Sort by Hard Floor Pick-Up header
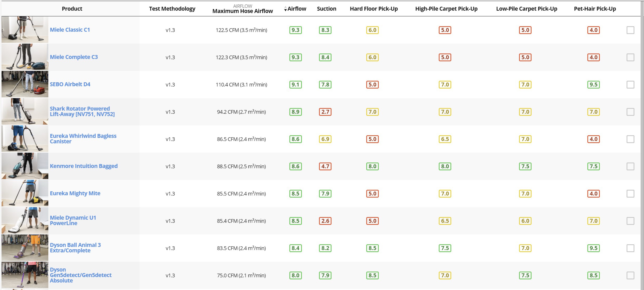Viewport: 644px width, 290px height. point(373,9)
